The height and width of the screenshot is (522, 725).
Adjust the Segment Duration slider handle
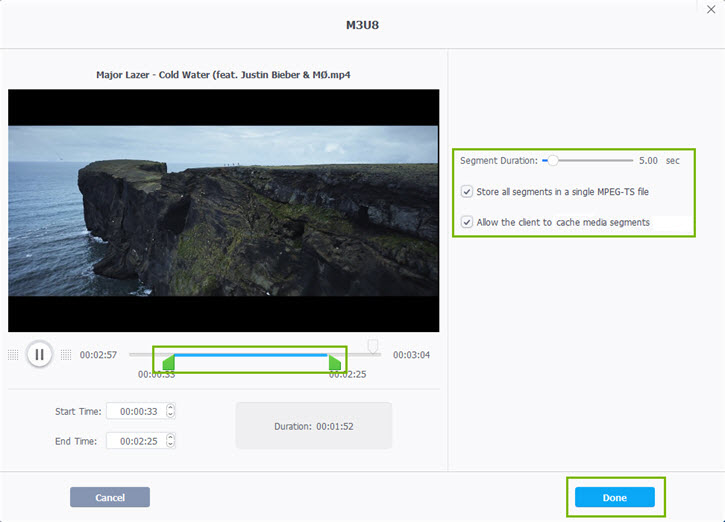click(553, 160)
